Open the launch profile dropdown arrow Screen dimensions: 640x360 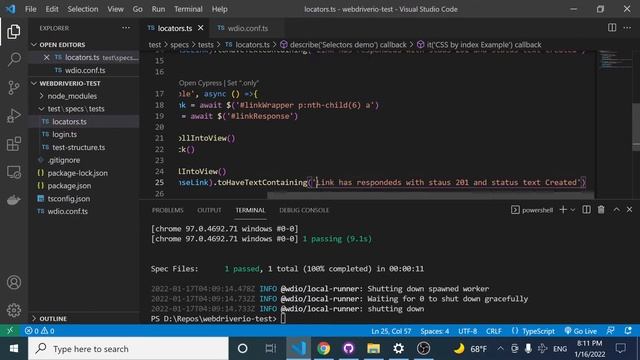[x=573, y=210]
